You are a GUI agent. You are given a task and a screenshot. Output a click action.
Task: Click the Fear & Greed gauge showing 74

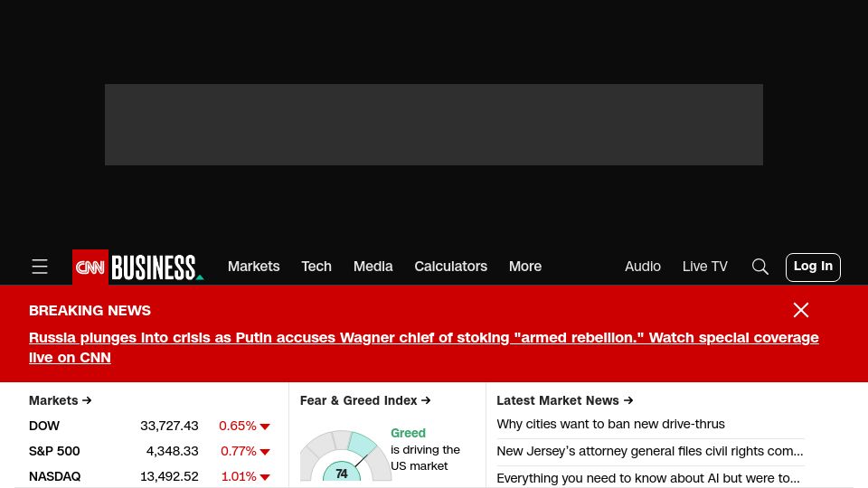click(345, 455)
